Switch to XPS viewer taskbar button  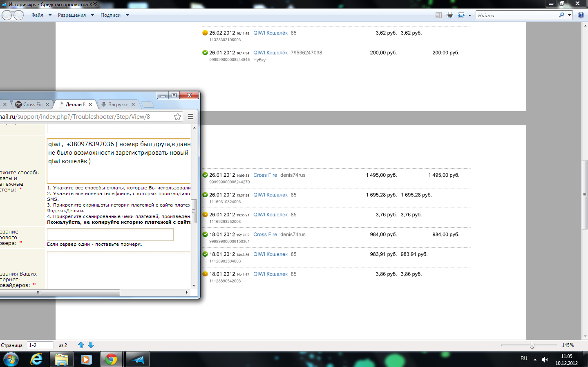pos(138,359)
